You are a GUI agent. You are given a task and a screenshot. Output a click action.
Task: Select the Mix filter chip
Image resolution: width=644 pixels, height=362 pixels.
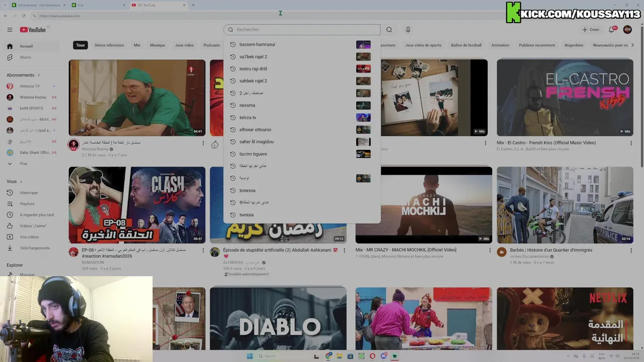[137, 45]
